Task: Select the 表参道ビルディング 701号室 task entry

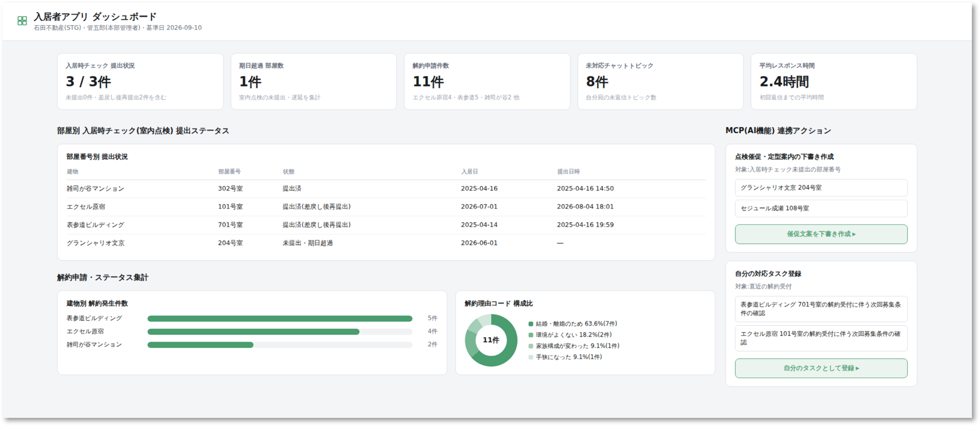Action: [821, 309]
